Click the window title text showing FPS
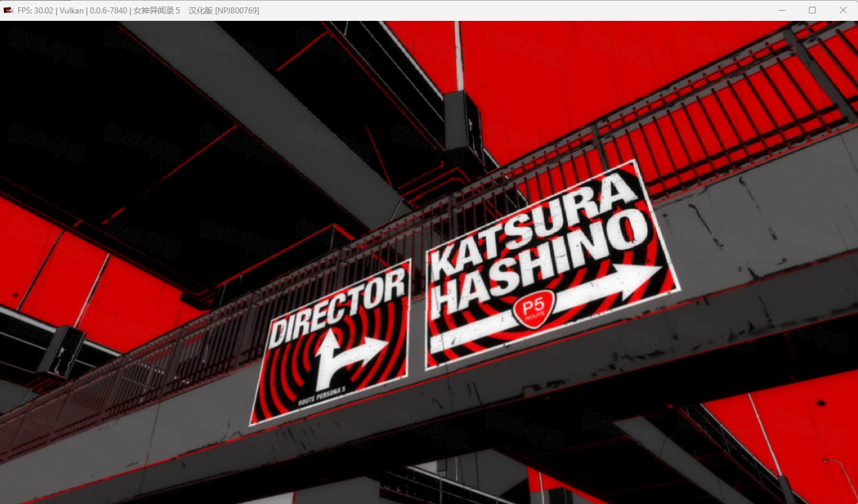 click(139, 11)
